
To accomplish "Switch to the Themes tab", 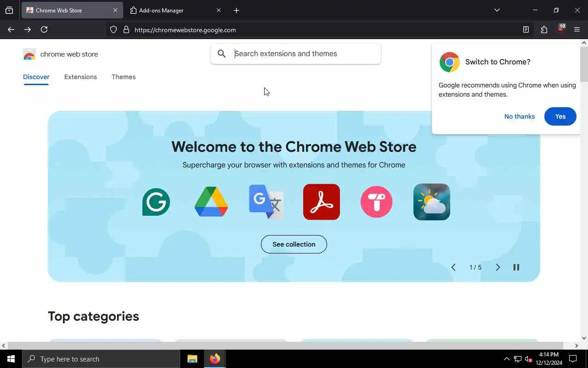I will point(124,77).
